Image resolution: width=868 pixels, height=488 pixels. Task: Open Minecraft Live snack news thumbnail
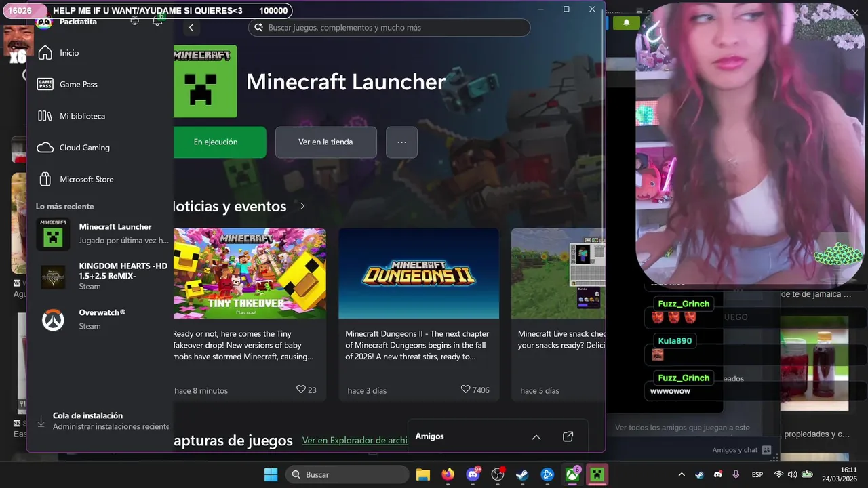[x=558, y=273]
